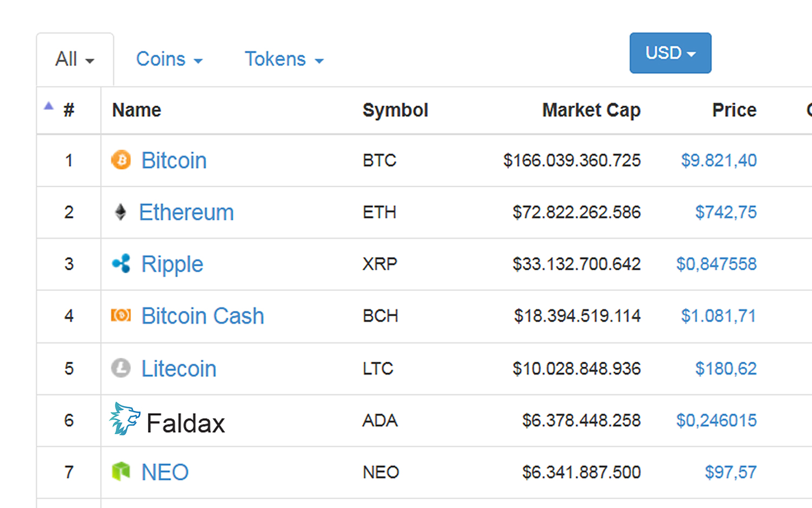This screenshot has height=508, width=812.
Task: Expand the Coins dropdown tab
Action: tap(169, 59)
